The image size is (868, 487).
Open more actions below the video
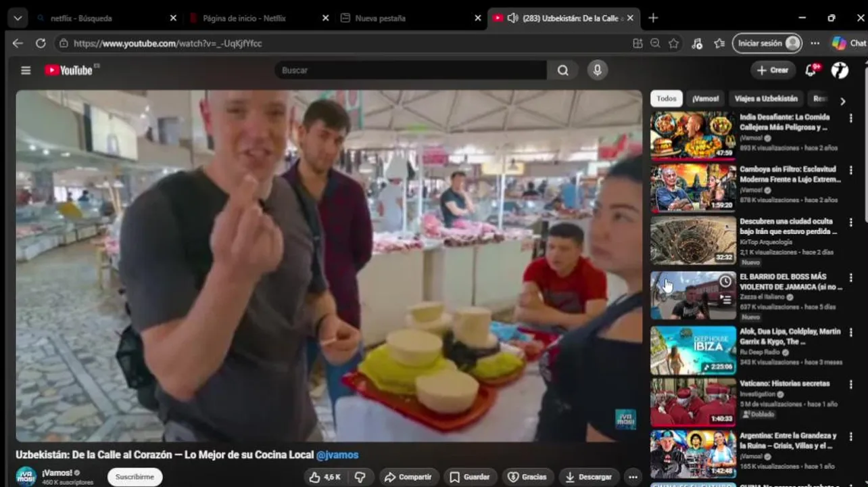click(x=633, y=477)
